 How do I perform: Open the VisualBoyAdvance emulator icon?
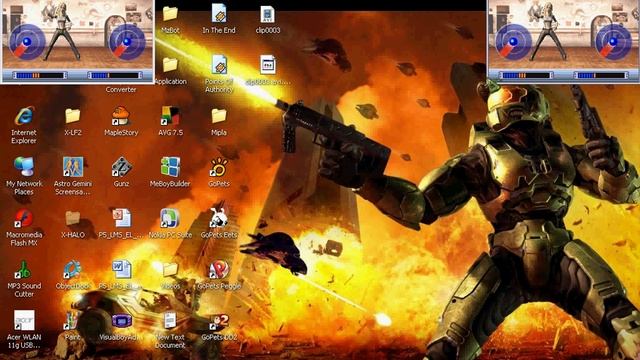click(121, 321)
